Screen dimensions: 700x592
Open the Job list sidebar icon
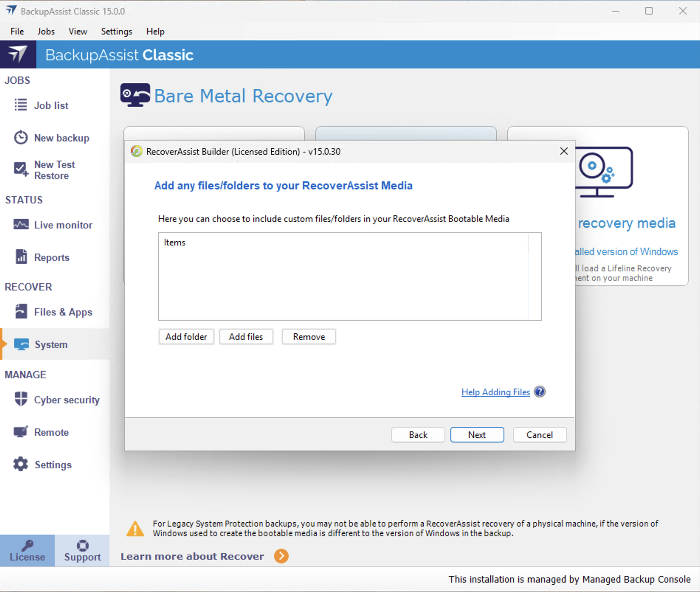(x=21, y=105)
